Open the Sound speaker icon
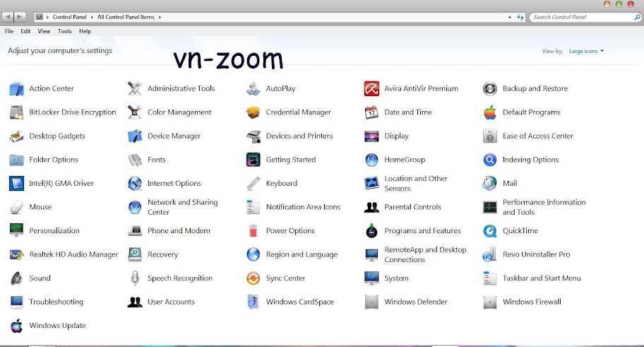This screenshot has height=347, width=644. tap(16, 278)
